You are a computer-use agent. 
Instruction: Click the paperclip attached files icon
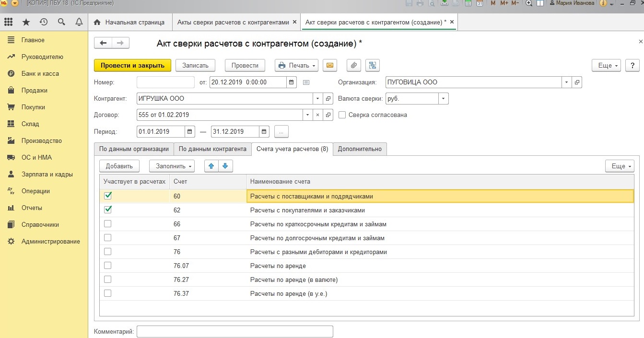click(353, 66)
